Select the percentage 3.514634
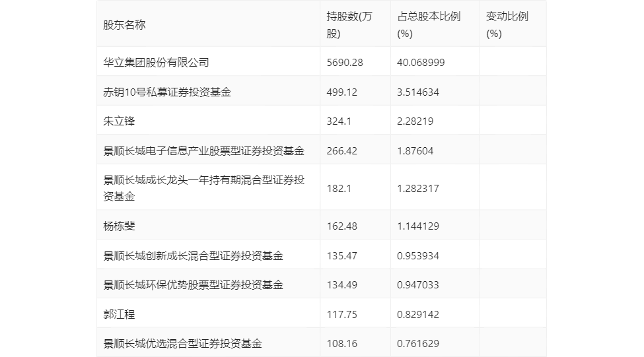 [x=418, y=92]
